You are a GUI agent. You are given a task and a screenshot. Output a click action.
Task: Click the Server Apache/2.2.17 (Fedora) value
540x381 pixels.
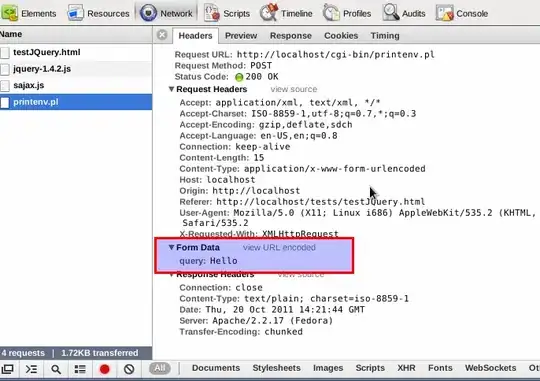click(x=273, y=321)
